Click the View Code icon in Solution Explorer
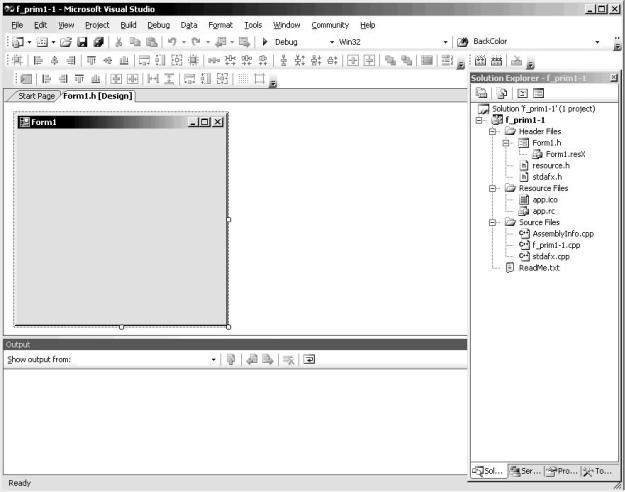 522,93
